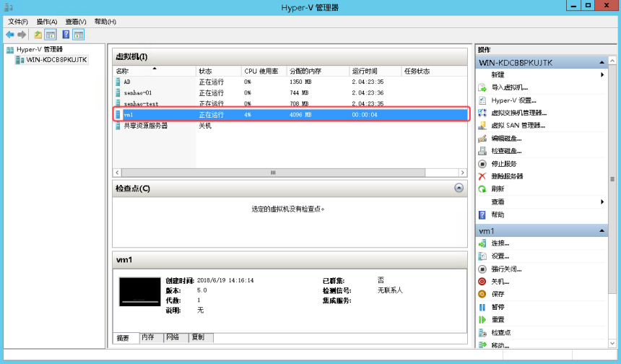This screenshot has height=364, width=621.
Task: Click the toolbar icon left of Help icon
Action: [x=51, y=35]
